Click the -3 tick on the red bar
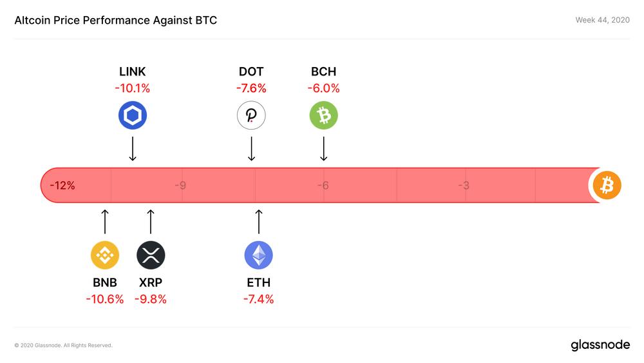The height and width of the screenshot is (363, 644). 464,186
